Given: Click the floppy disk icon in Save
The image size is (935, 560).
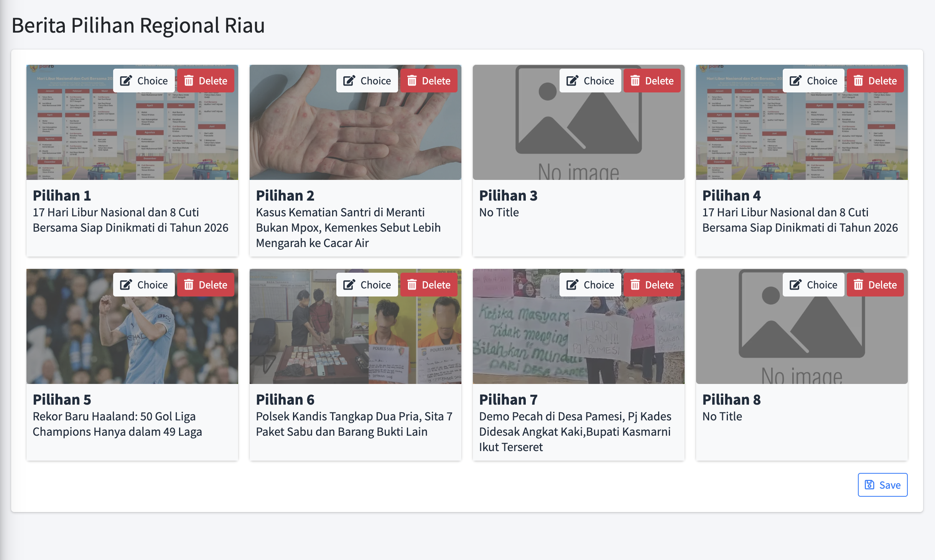Looking at the screenshot, I should point(869,485).
